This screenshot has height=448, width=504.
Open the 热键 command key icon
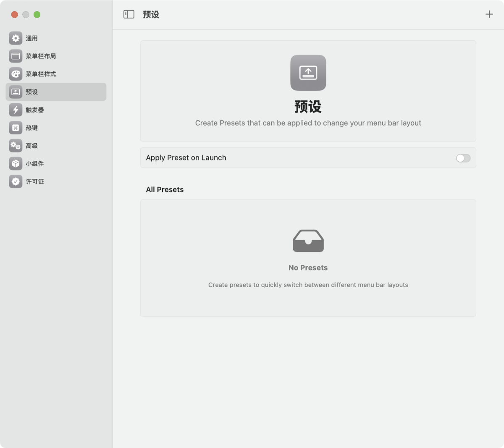pyautogui.click(x=16, y=128)
